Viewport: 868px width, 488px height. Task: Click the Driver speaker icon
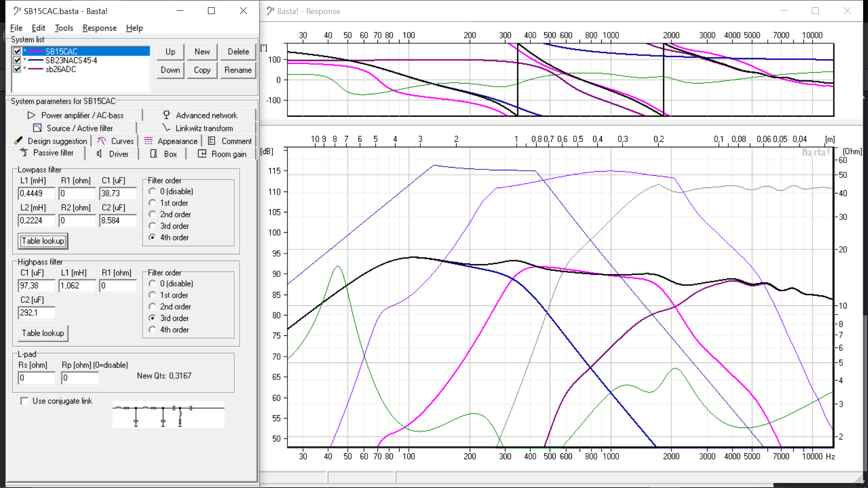[x=99, y=154]
